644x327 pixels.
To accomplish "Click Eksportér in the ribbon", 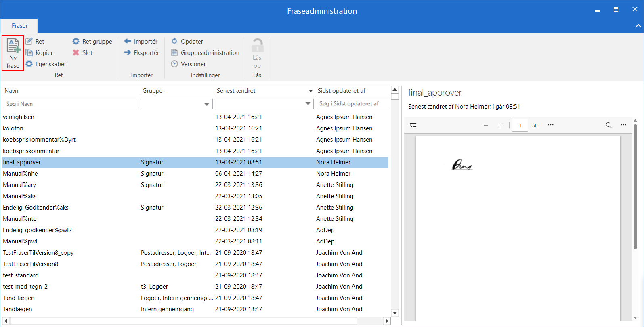I will (142, 53).
